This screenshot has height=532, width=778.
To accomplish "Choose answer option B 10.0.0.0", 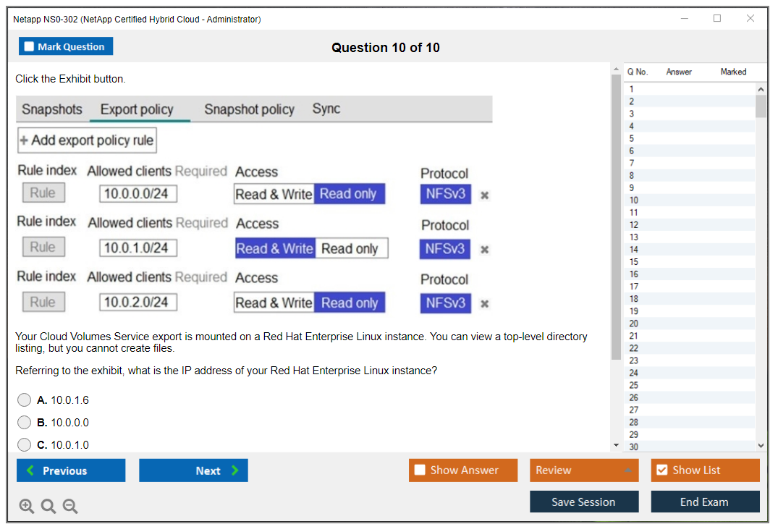I will pyautogui.click(x=25, y=423).
